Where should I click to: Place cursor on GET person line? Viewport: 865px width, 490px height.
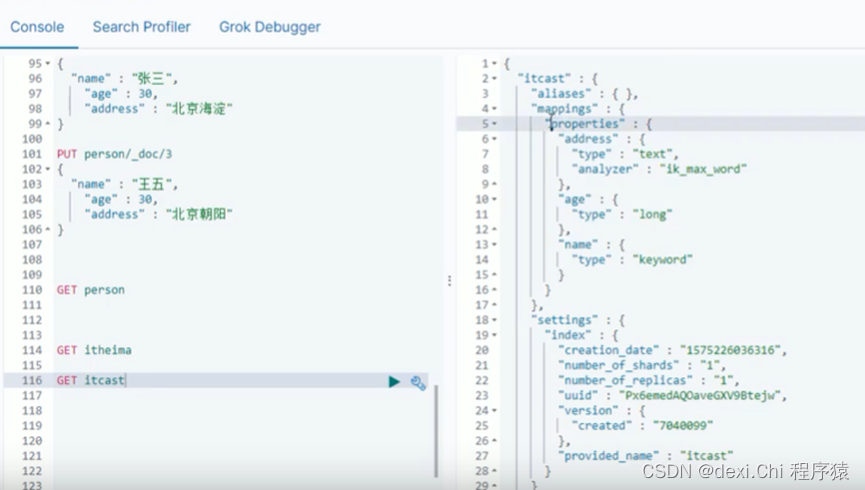click(90, 290)
